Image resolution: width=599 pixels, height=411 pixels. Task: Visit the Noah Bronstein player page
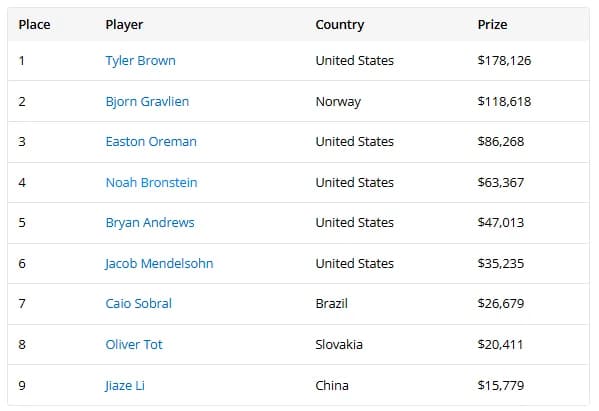[151, 183]
